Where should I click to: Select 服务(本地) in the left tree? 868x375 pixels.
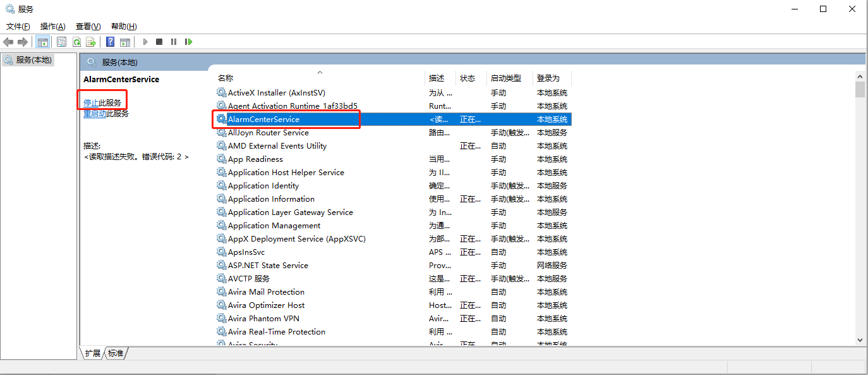(28, 60)
